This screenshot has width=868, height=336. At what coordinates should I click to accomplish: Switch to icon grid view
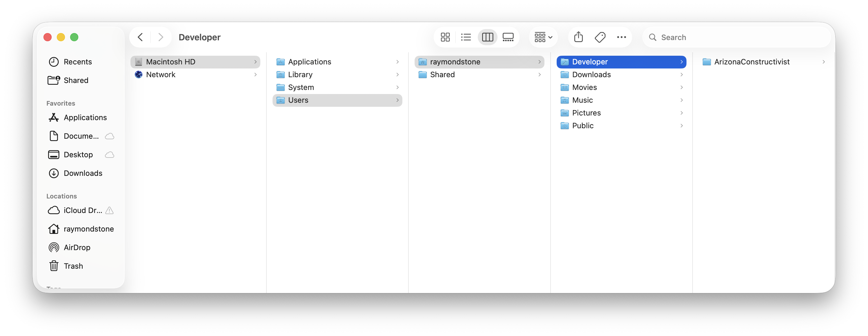(x=445, y=37)
